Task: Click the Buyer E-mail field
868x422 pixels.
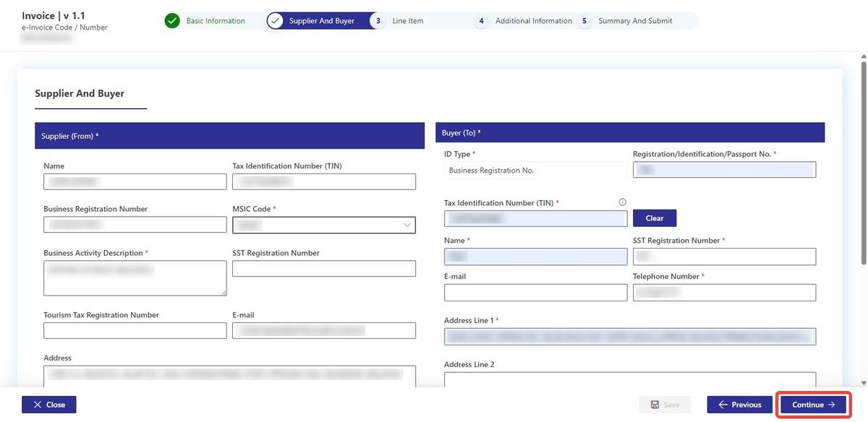Action: tap(536, 293)
